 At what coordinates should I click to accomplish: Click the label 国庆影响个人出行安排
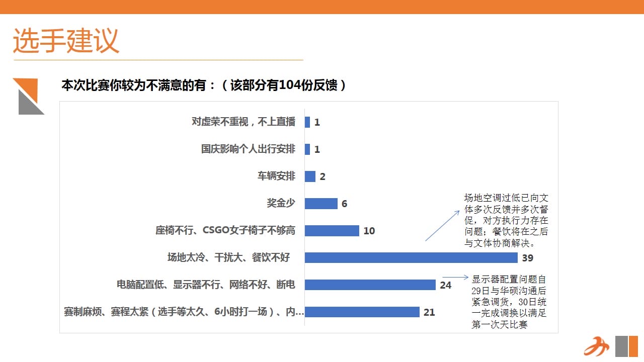(x=248, y=149)
